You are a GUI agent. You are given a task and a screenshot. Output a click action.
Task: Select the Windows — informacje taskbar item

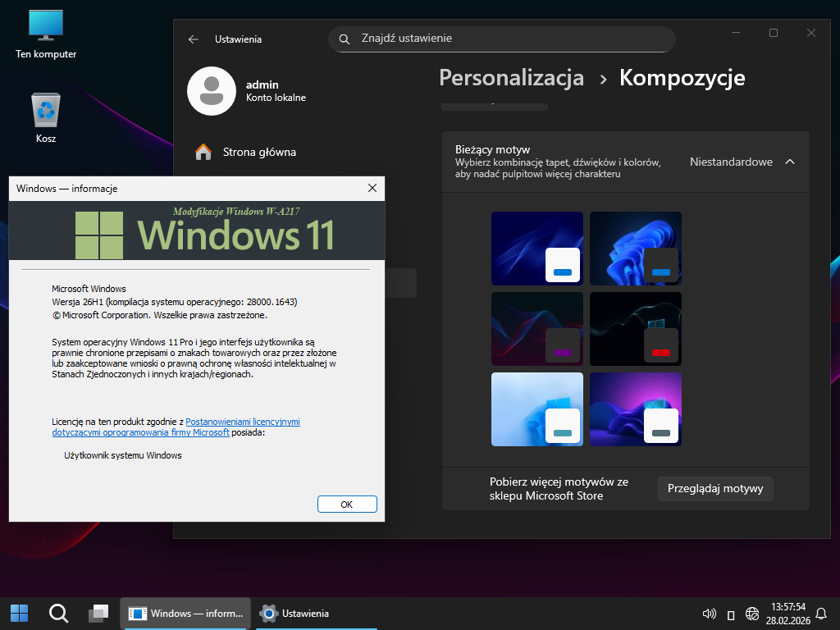click(186, 613)
